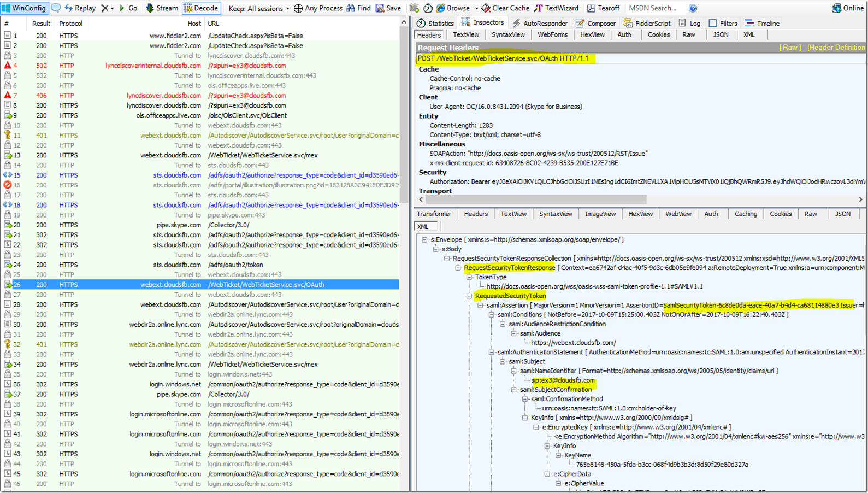Sort sessions by Protocol column header

click(71, 24)
